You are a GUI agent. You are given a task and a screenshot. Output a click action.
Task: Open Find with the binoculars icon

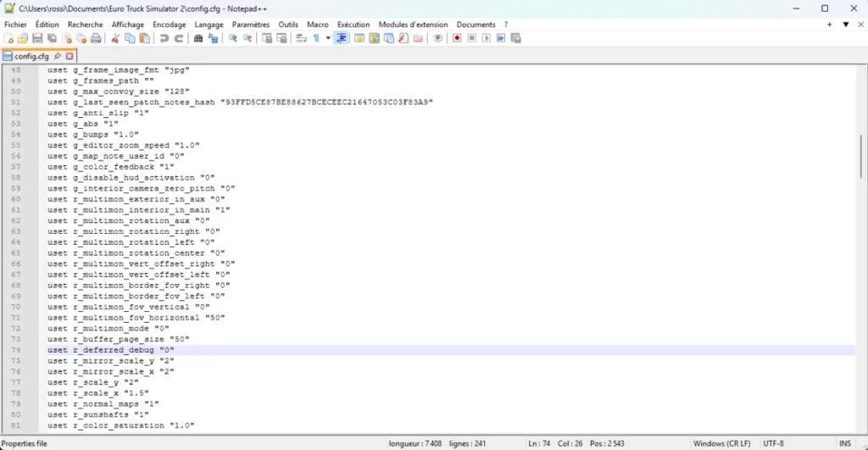click(x=198, y=38)
